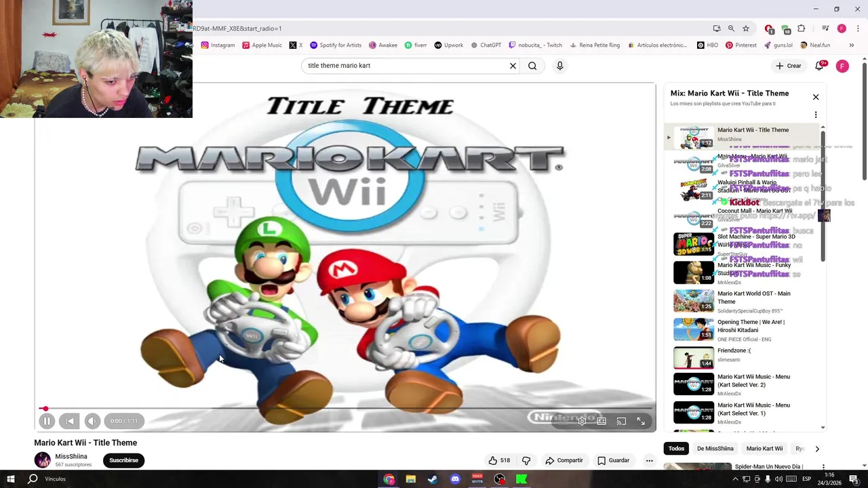The width and height of the screenshot is (868, 488).
Task: Select 'Menu (Kart Select Ver. 2)' item
Action: tap(743, 384)
